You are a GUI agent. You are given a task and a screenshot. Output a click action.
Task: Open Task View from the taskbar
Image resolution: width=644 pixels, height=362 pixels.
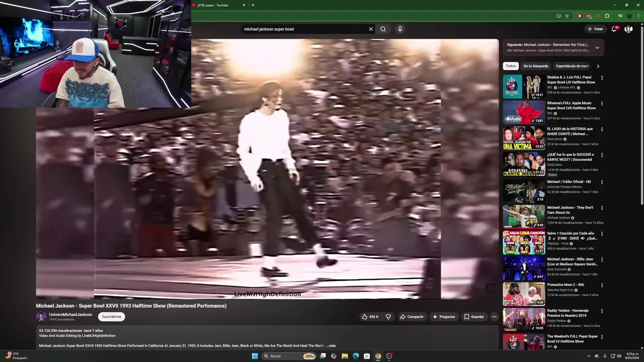point(323,356)
